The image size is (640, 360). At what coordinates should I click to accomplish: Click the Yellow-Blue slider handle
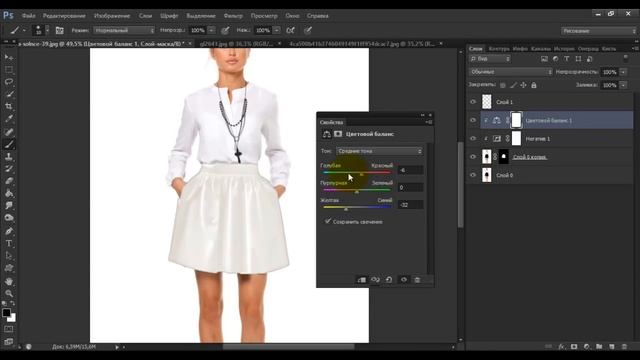tap(346, 209)
